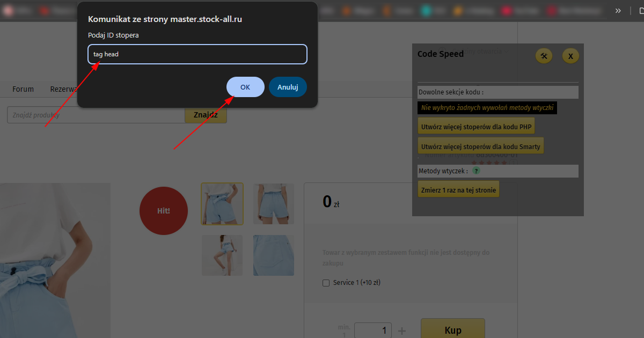Confirm the dialog with OK
This screenshot has width=644, height=338.
tap(245, 87)
